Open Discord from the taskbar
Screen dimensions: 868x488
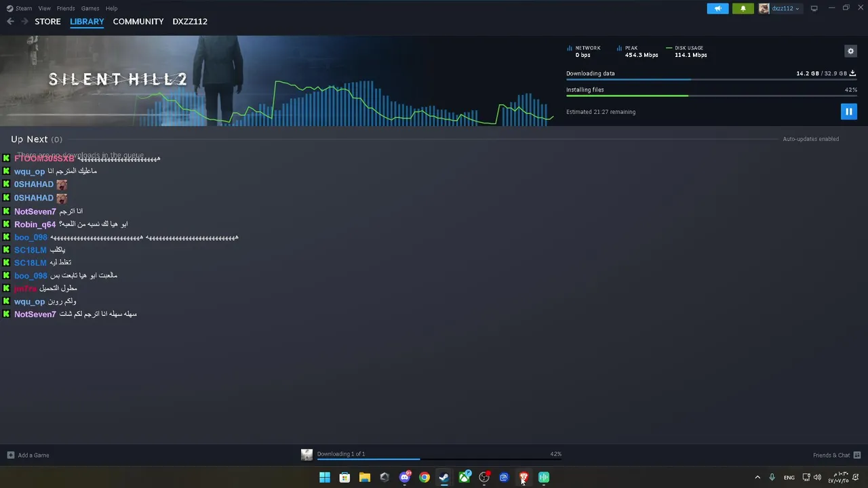point(405,477)
